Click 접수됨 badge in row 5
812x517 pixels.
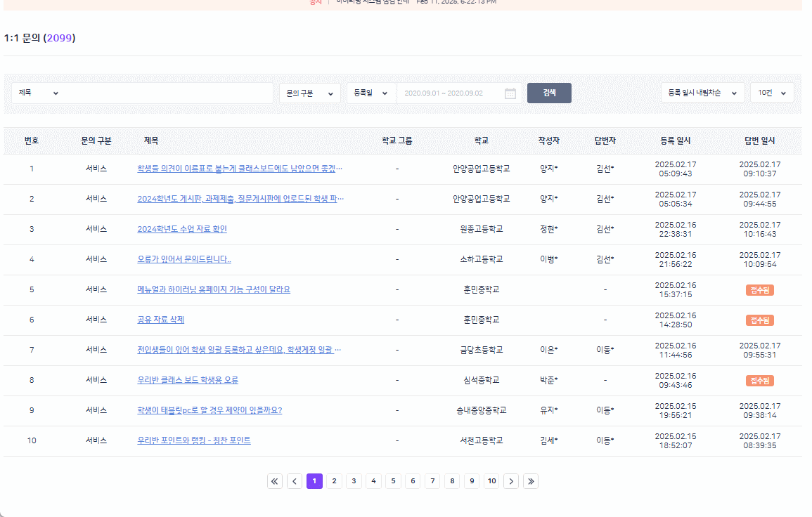tap(759, 290)
